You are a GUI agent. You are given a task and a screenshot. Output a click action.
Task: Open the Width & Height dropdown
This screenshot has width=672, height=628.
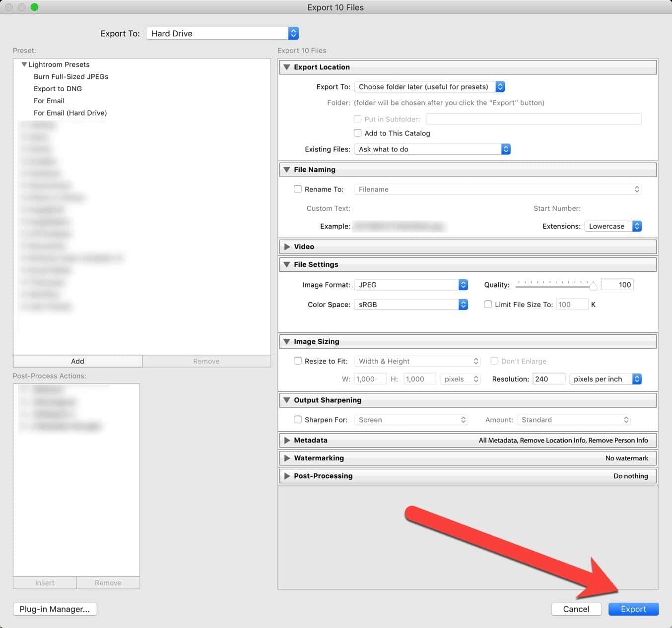pyautogui.click(x=417, y=361)
